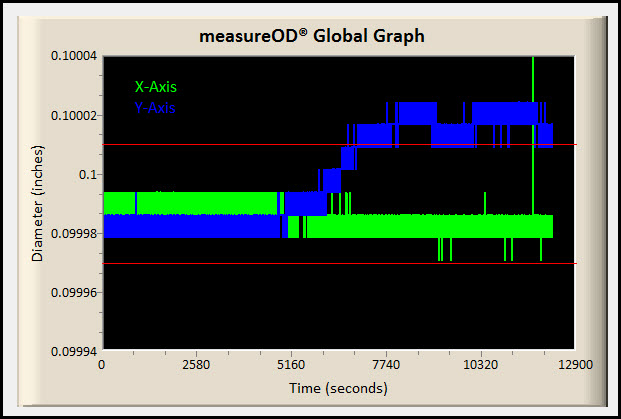Click the 12900 time axis value
This screenshot has height=419, width=621.
point(575,364)
